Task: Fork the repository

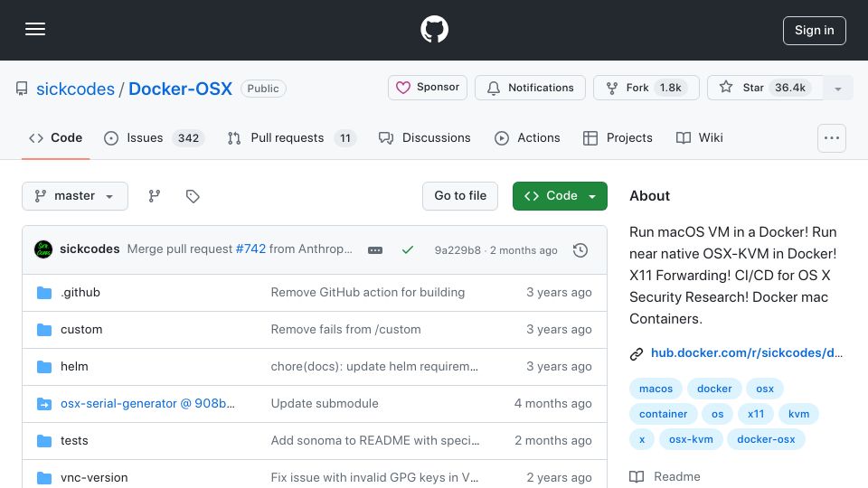Action: (646, 88)
